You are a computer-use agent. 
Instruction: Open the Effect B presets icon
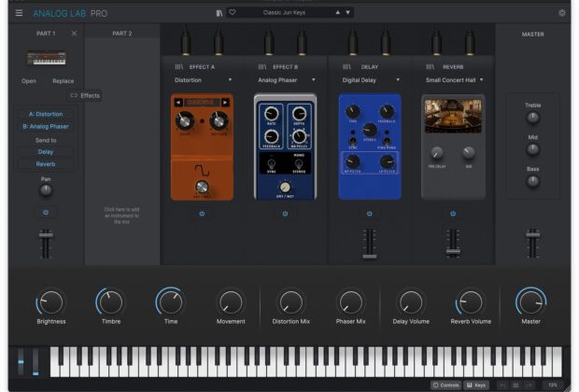[x=262, y=67]
